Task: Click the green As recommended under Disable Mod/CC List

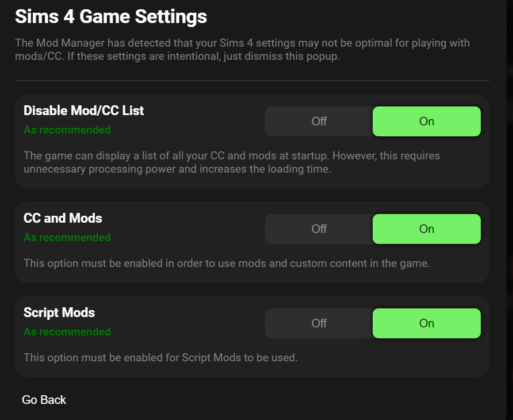Action: pos(67,130)
